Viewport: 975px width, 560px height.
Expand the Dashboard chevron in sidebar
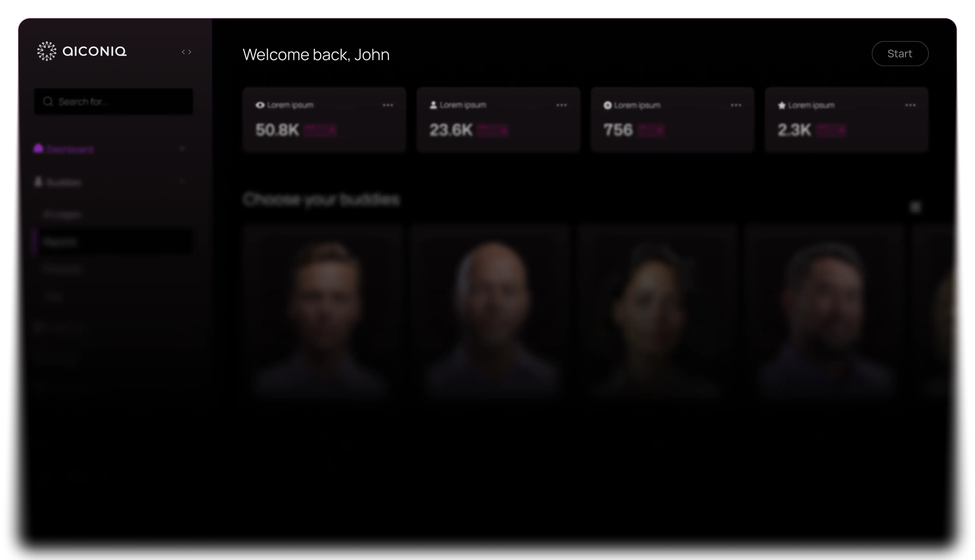pyautogui.click(x=183, y=149)
